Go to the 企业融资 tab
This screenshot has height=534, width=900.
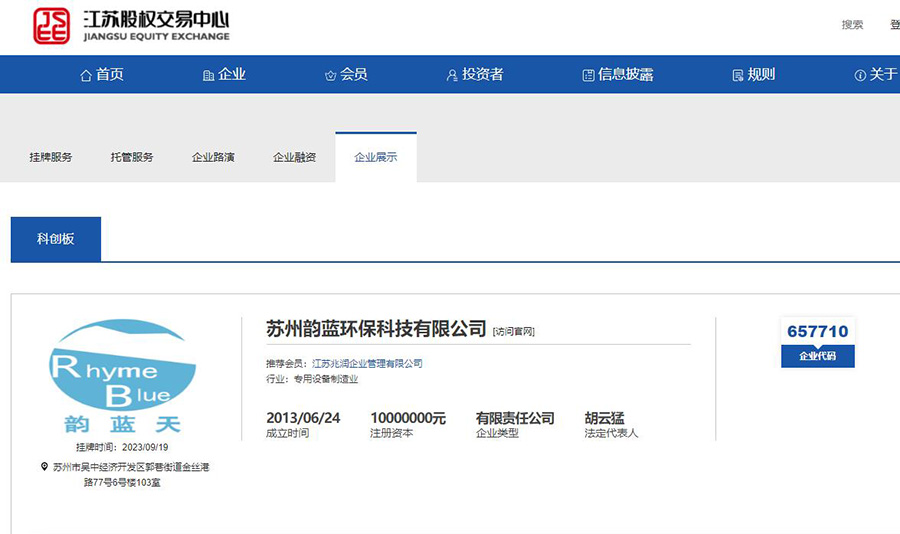pos(295,157)
